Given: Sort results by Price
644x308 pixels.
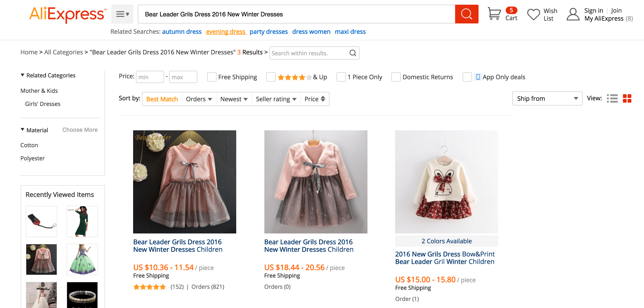Looking at the screenshot, I should [x=315, y=99].
